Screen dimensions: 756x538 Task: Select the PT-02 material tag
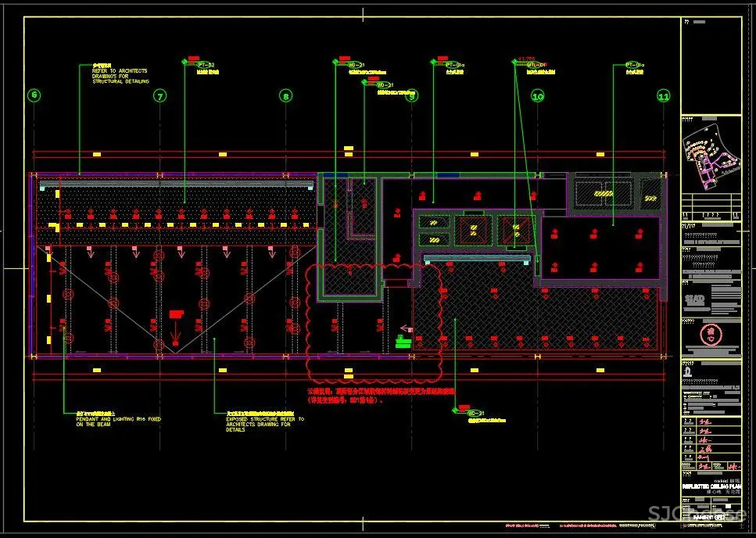[x=205, y=64]
